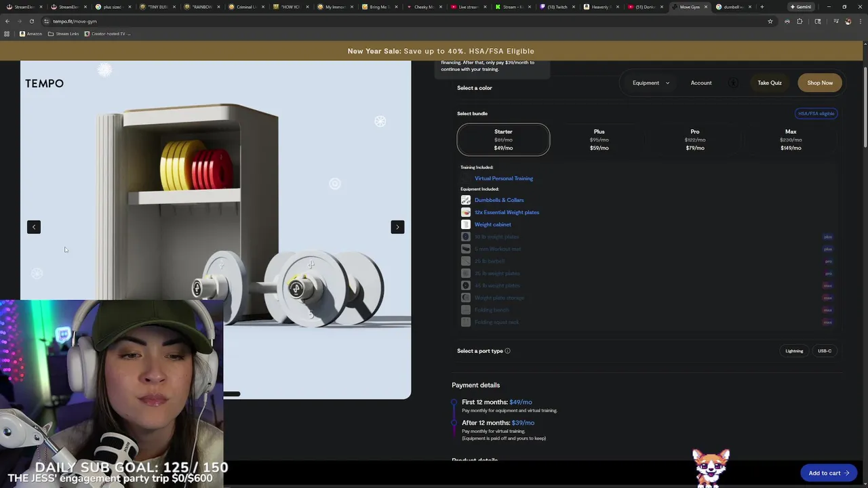Expand the Equipment dropdown menu
This screenshot has width=868, height=488.
(651, 83)
